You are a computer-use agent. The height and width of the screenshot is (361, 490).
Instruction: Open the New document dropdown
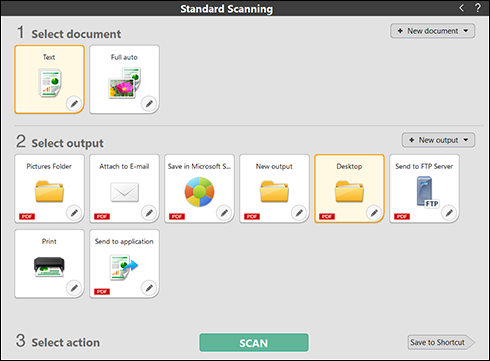click(x=433, y=31)
